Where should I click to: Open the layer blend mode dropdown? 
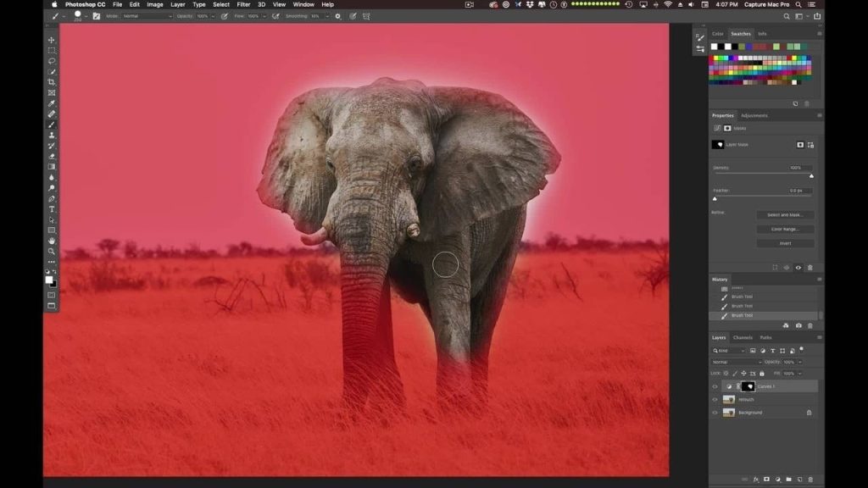click(737, 362)
